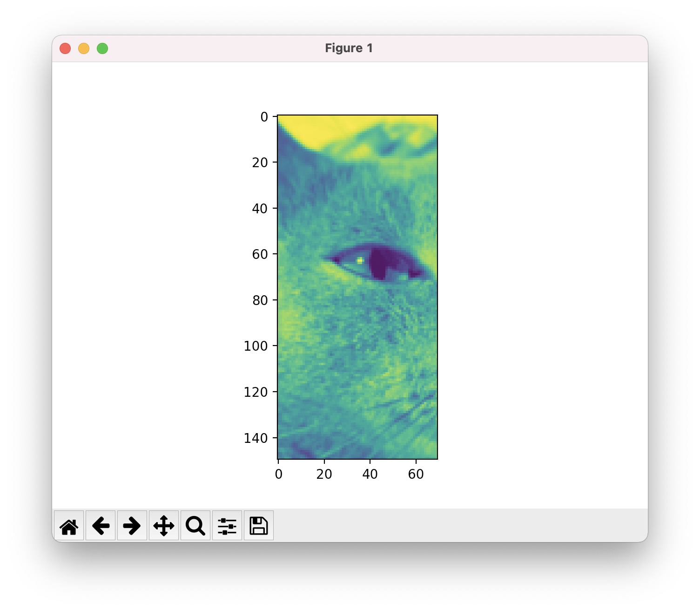Click the cat eye image plot

[x=357, y=287]
